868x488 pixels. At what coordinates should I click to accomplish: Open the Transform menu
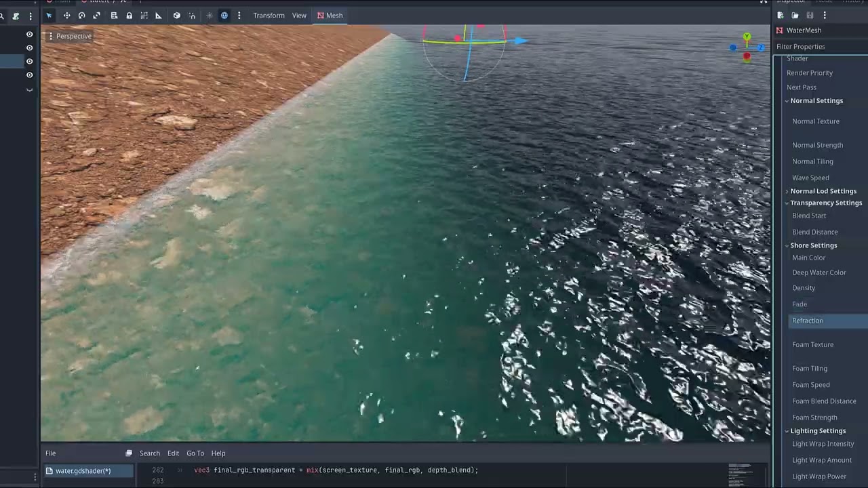tap(269, 15)
